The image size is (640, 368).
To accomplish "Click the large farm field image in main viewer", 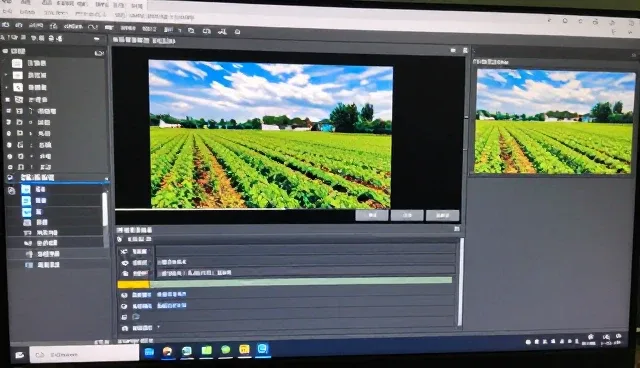I will pyautogui.click(x=270, y=134).
